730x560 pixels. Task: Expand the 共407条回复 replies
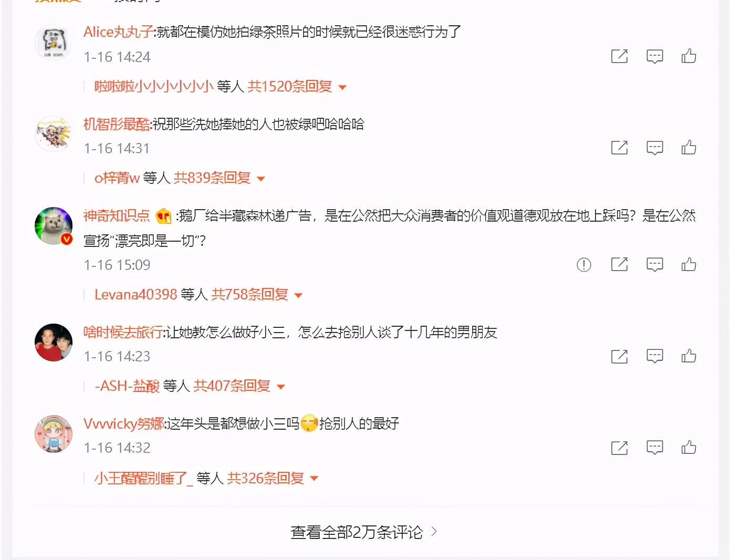(x=239, y=386)
